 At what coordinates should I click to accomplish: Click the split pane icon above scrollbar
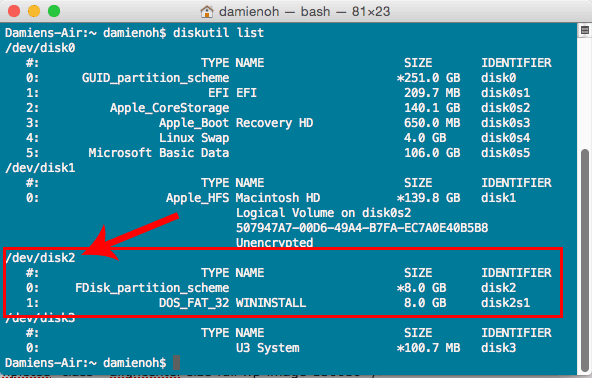tap(585, 30)
